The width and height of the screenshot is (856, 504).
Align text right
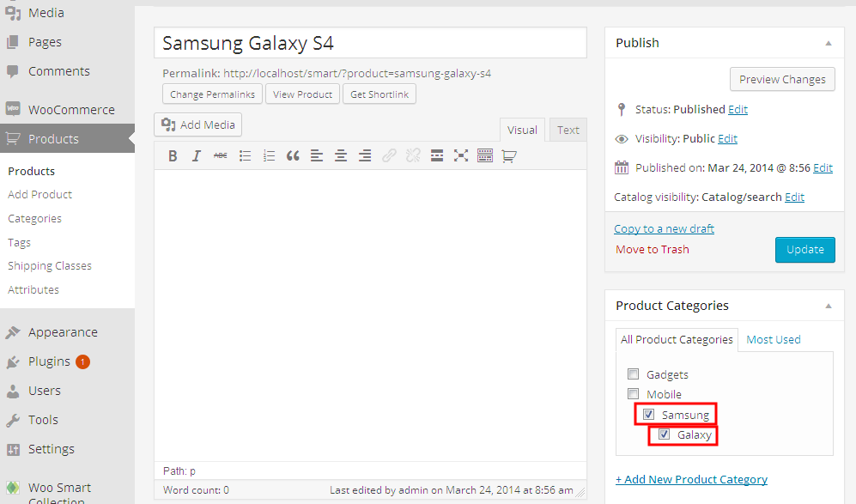(365, 156)
